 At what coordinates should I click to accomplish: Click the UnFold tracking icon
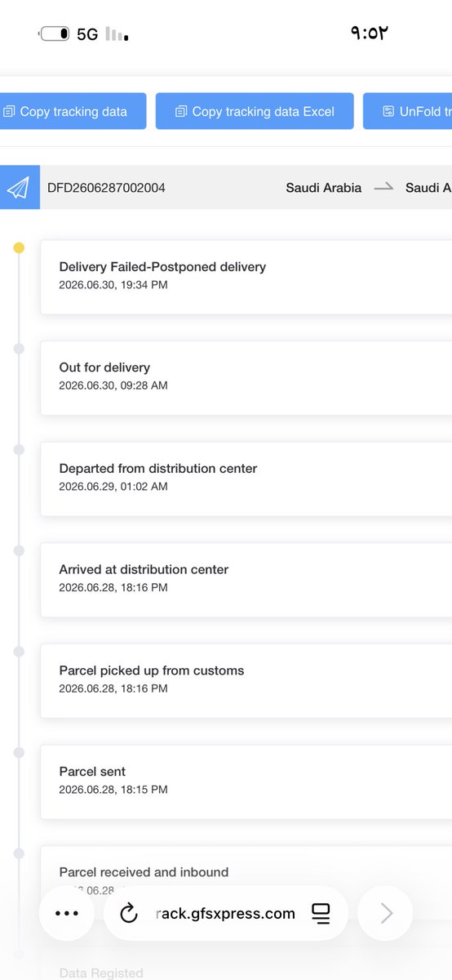(388, 111)
